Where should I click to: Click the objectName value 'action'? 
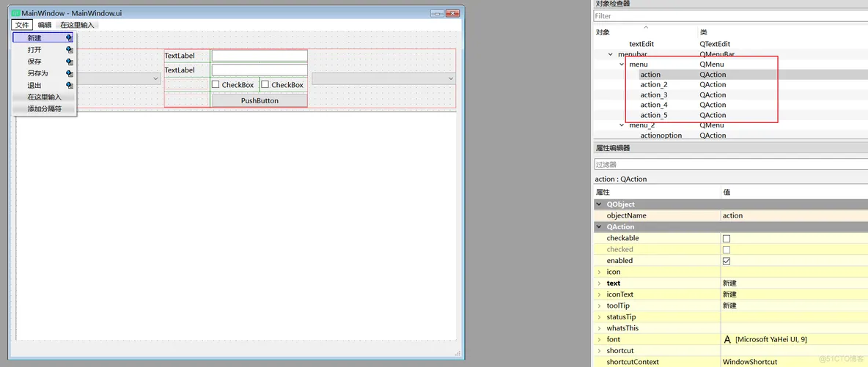coord(732,215)
